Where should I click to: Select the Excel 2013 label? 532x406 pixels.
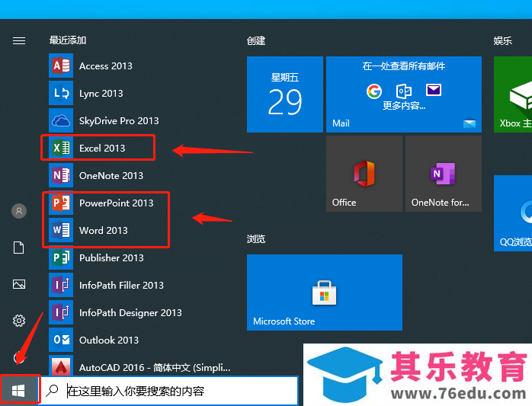[102, 149]
